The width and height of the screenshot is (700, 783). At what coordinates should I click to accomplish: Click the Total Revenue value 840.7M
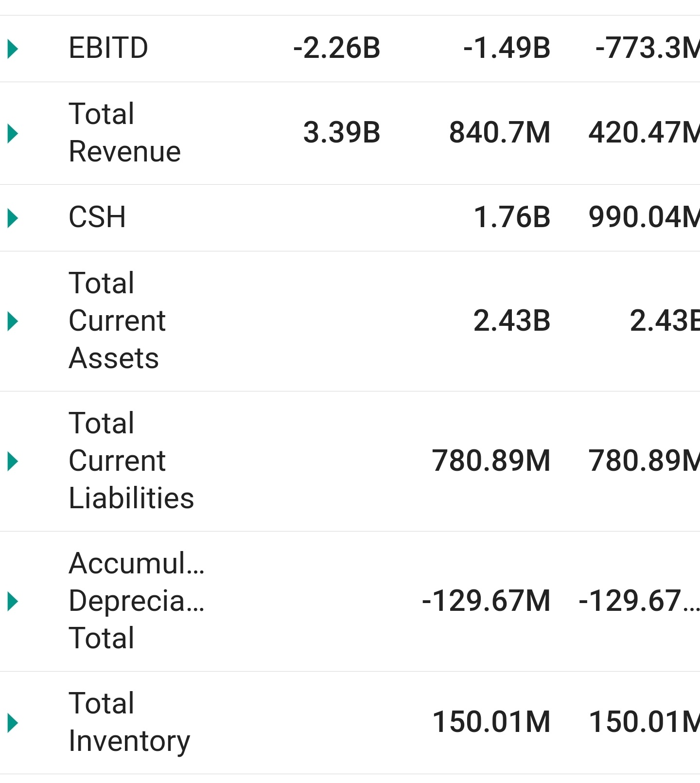500,133
